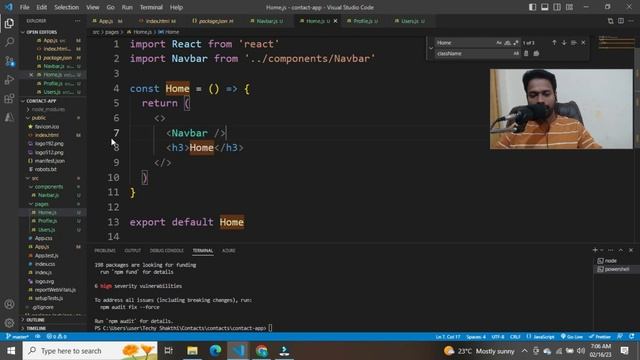Open the Extensions view

click(9, 99)
